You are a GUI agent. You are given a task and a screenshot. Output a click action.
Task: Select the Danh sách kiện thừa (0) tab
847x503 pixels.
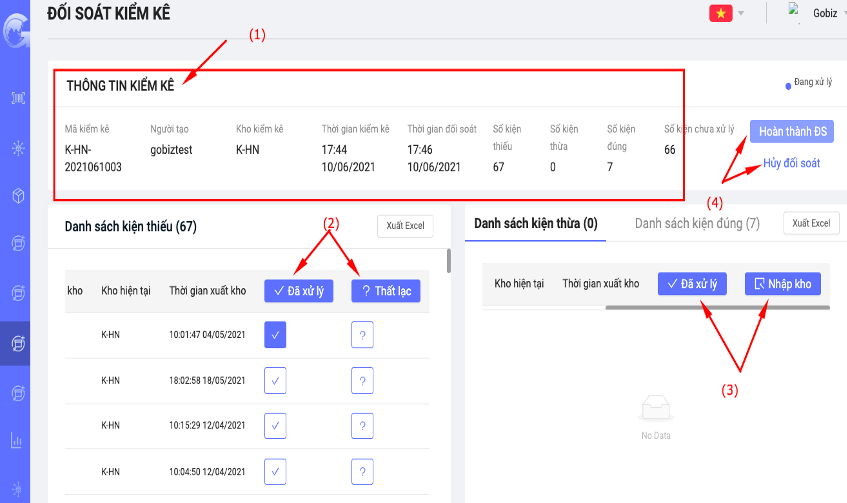click(535, 223)
